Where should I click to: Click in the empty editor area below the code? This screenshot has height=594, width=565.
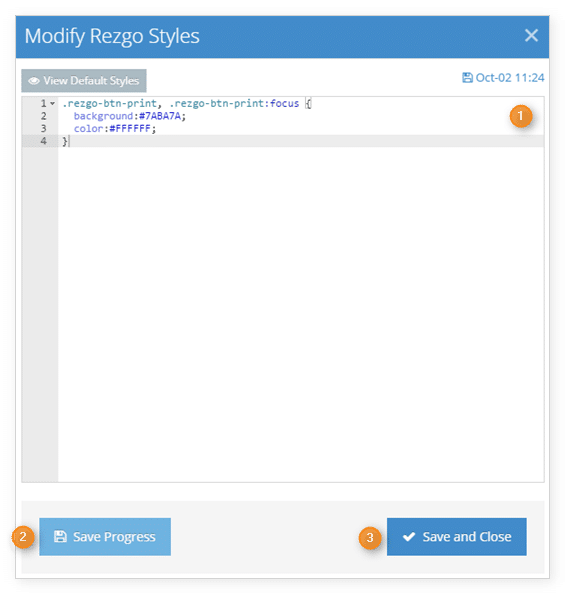point(301,314)
